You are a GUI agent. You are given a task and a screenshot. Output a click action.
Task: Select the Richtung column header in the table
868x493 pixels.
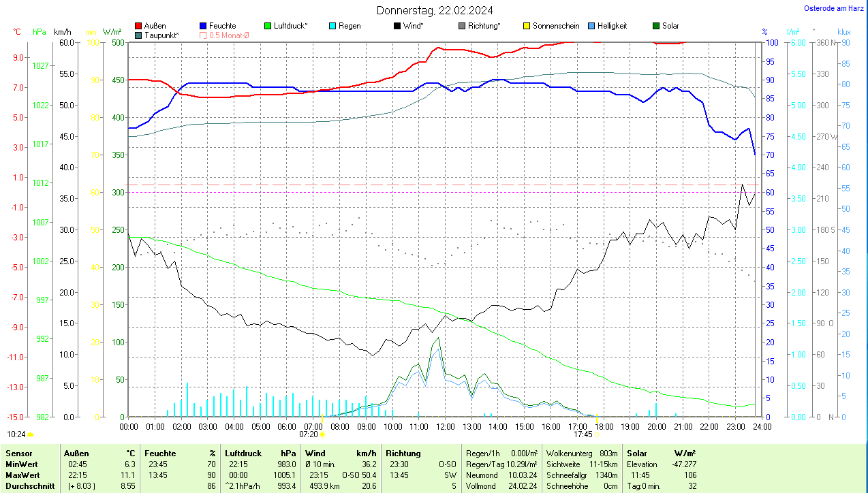coord(403,453)
